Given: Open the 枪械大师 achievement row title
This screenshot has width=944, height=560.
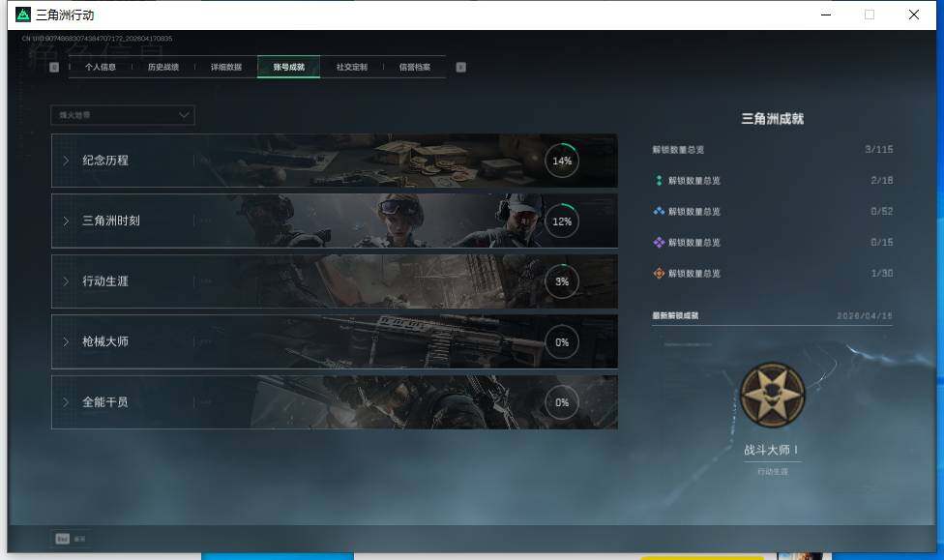Looking at the screenshot, I should point(105,341).
